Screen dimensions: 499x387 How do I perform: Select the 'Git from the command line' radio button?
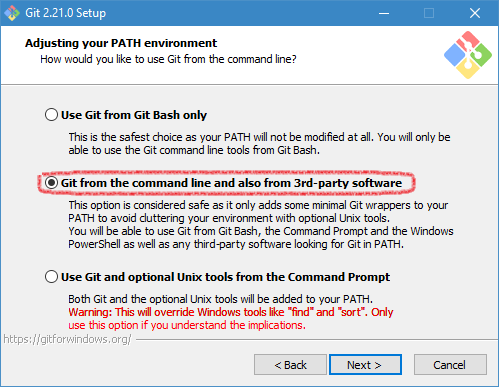tap(51, 183)
